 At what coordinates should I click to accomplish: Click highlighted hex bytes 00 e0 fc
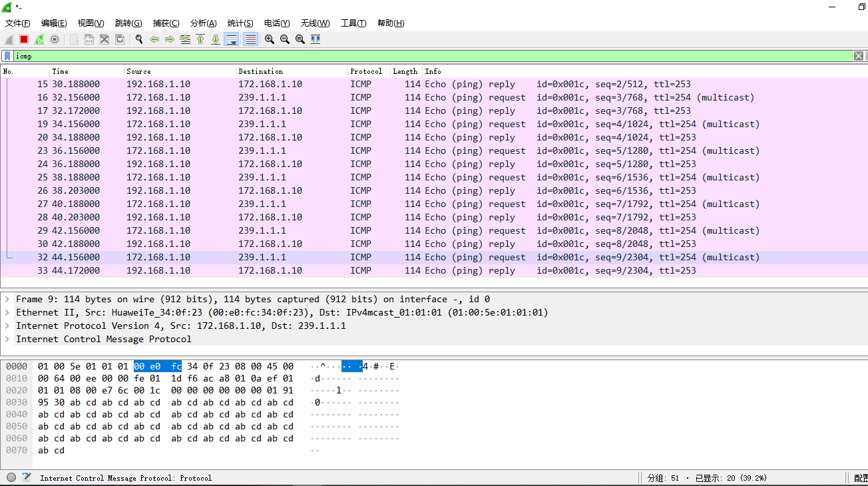click(x=158, y=366)
